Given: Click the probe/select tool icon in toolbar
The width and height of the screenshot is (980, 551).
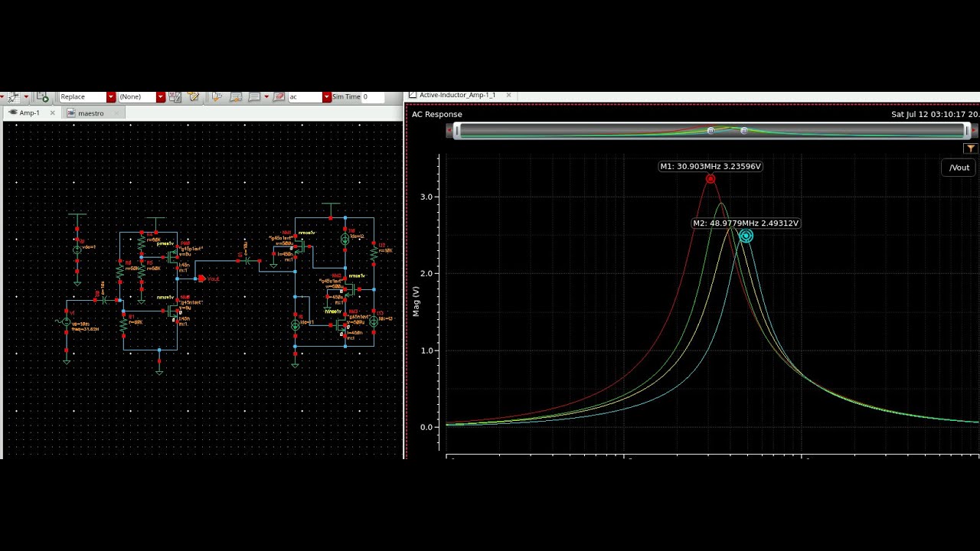Looking at the screenshot, I should [13, 97].
